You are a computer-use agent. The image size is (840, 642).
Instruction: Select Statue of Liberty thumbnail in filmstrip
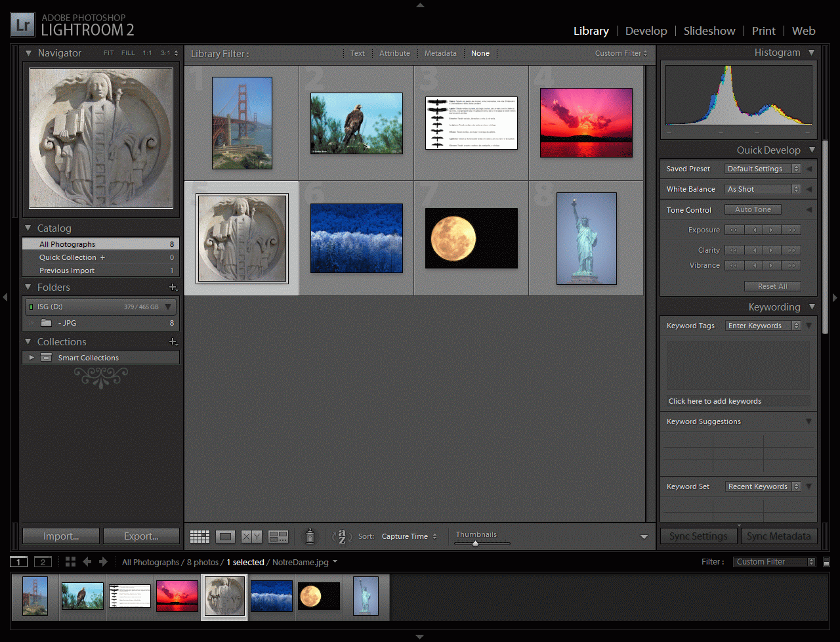coord(366,596)
